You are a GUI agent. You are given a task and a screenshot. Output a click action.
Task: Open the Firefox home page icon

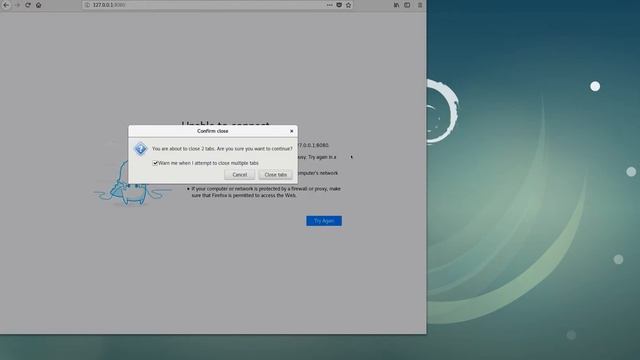click(x=39, y=5)
